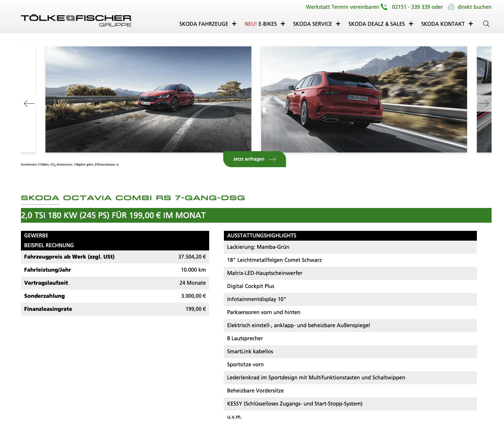The height and width of the screenshot is (431, 504).
Task: Open SKODA SERVICE menu
Action: (x=312, y=24)
